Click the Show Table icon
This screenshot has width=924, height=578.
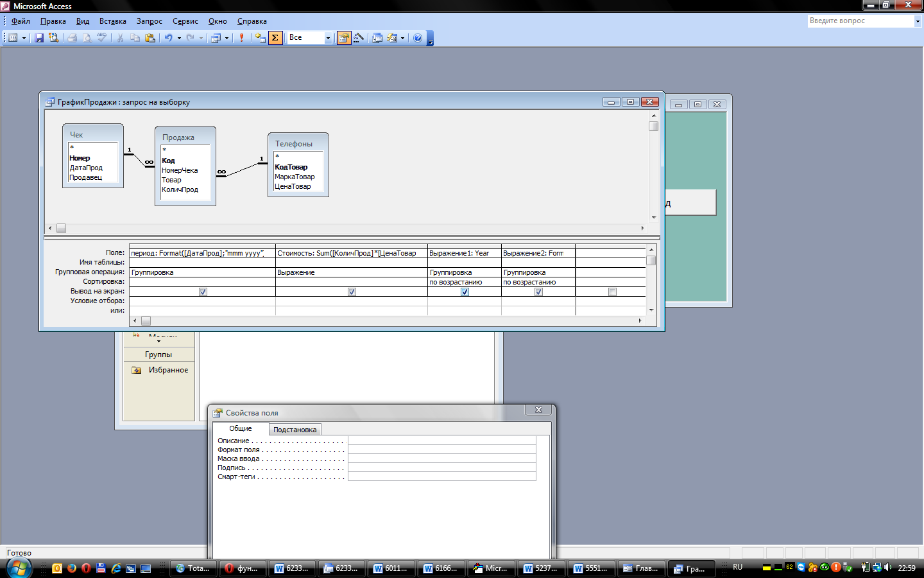tap(260, 38)
